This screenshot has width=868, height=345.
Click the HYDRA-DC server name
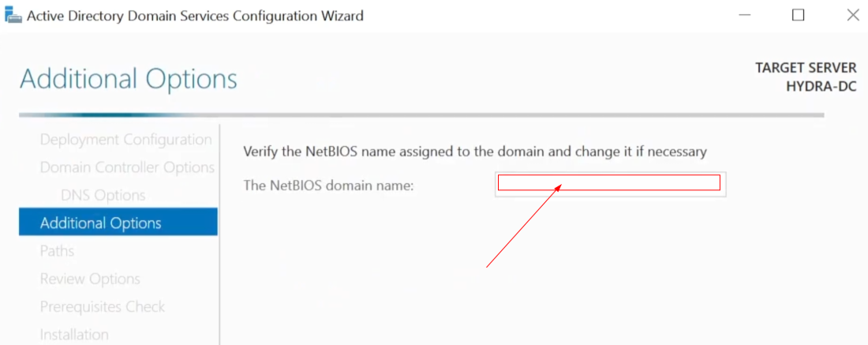[821, 87]
